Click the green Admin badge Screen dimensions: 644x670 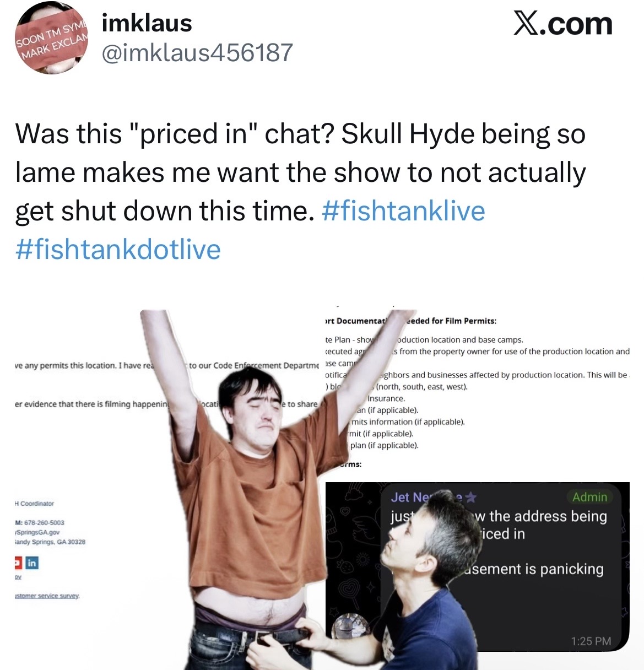(x=589, y=497)
